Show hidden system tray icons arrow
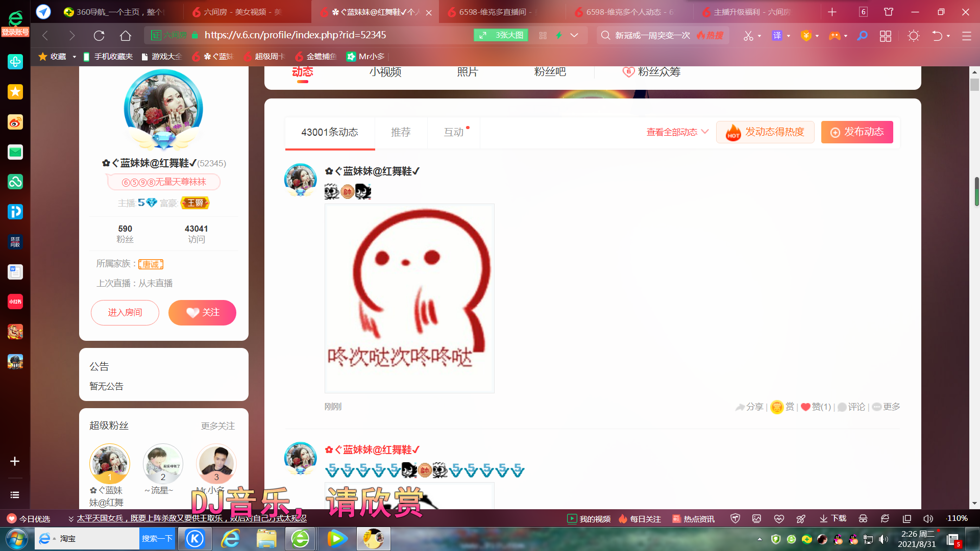Screen dimensions: 980x551 759,539
